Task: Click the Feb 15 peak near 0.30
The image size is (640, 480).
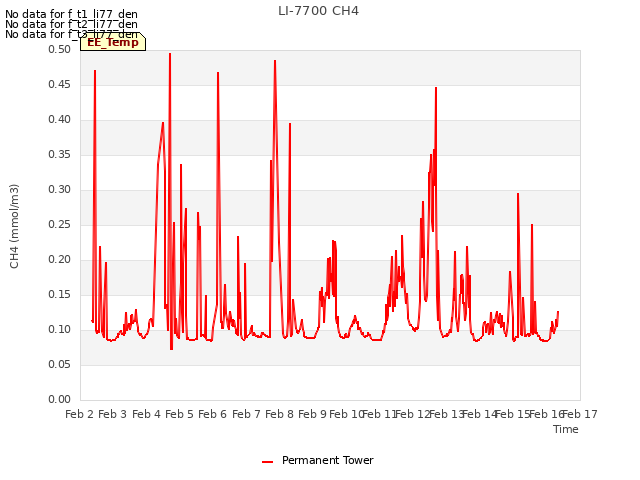Action: coord(518,194)
